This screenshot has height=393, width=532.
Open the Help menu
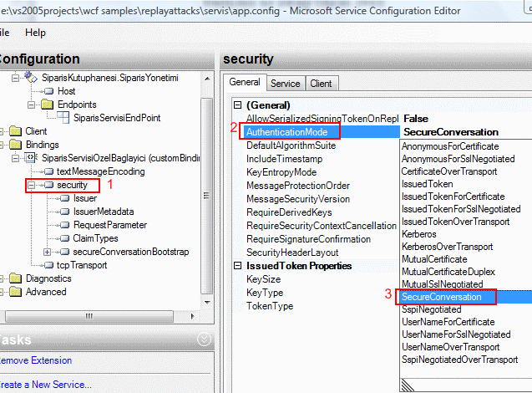point(35,32)
